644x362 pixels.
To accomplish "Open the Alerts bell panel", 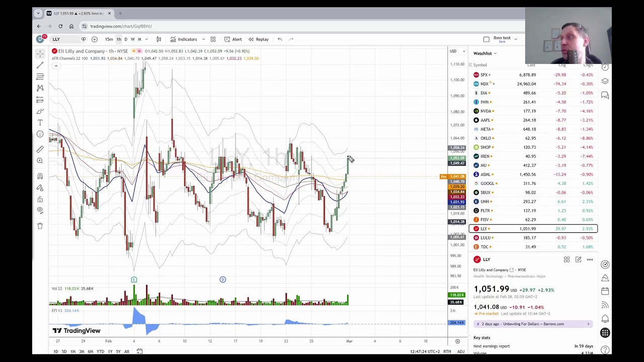I will point(605,319).
